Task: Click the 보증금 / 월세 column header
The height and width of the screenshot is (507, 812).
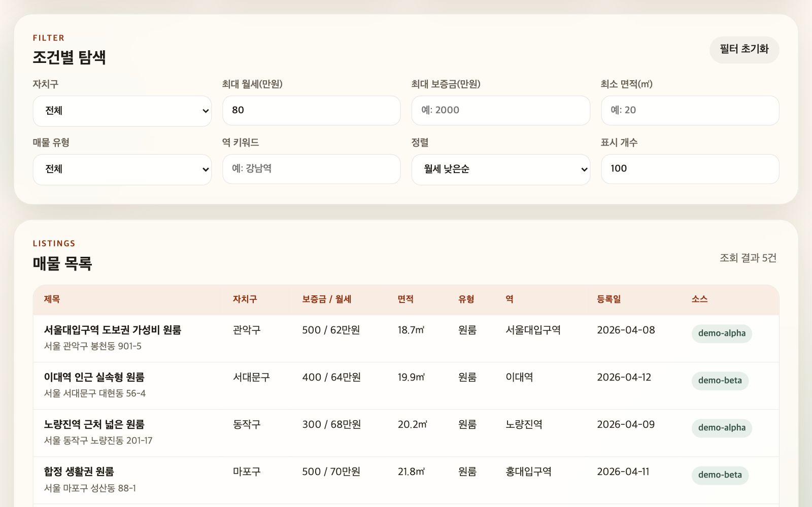Action: (327, 299)
